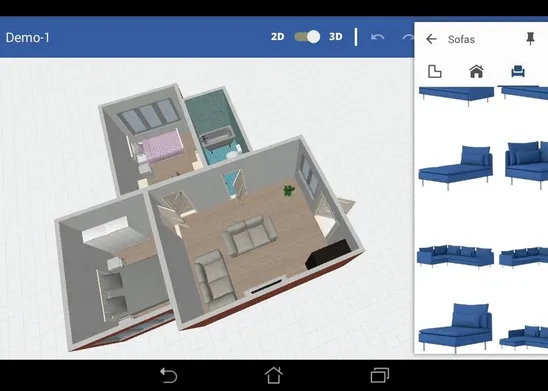Select the partly hidden sectional sofa thumbnail
Screen dimensions: 548x391
click(x=524, y=257)
